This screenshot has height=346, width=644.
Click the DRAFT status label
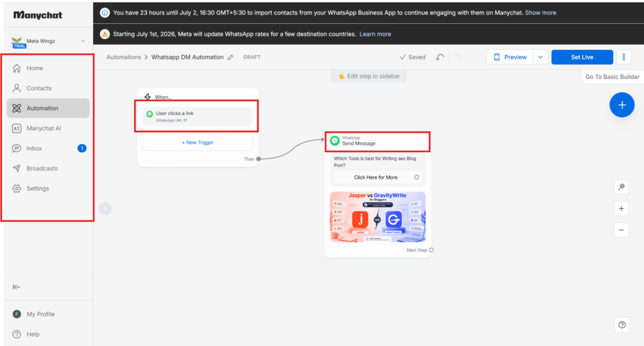tap(252, 57)
